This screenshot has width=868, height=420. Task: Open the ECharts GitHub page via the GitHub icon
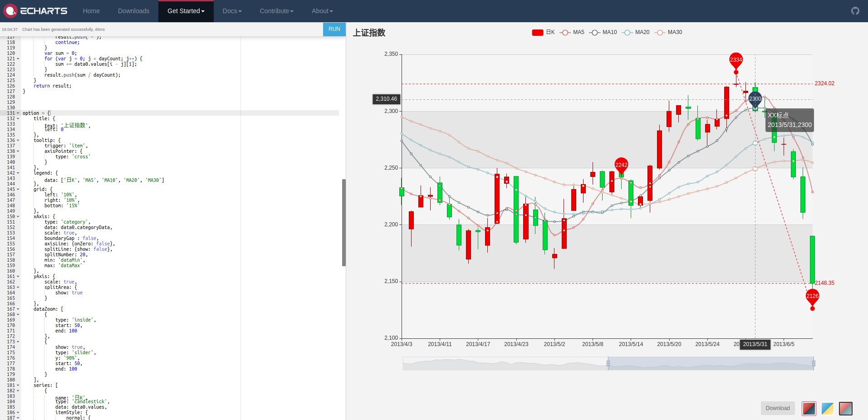[855, 10]
